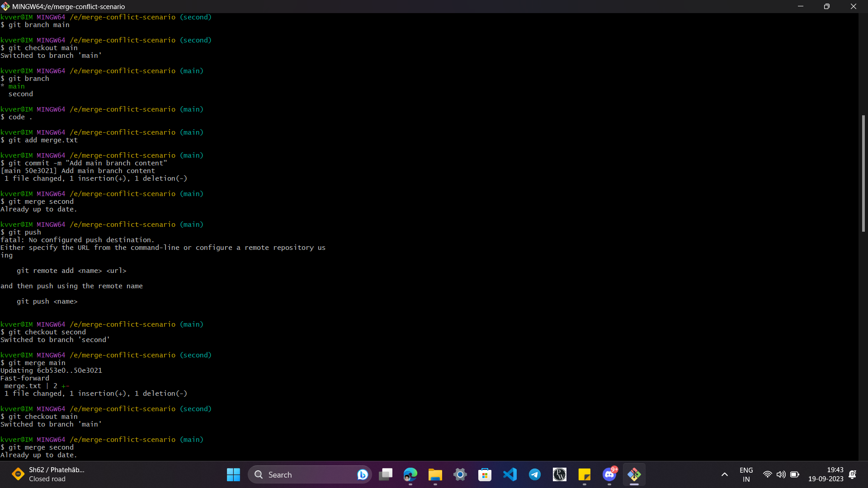
Task: Open the Sh62 Closed road traffic widget
Action: tap(47, 474)
